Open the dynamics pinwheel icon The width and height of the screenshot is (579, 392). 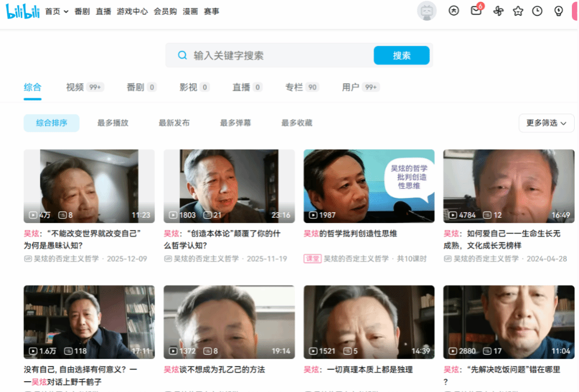click(498, 11)
